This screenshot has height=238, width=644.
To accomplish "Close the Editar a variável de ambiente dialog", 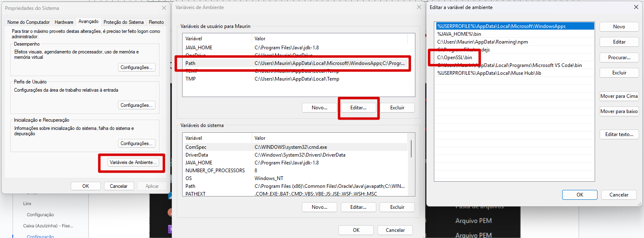I will (x=636, y=7).
